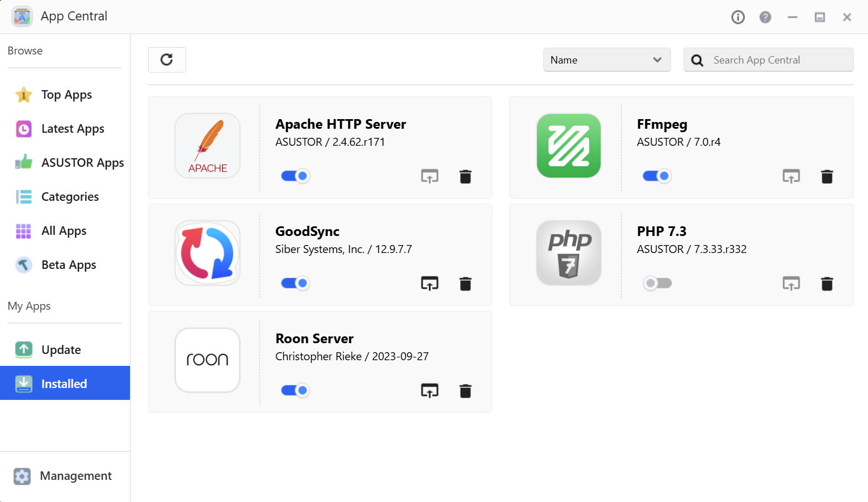Turn off the GoodSync toggle
Image resolution: width=868 pixels, height=502 pixels.
pos(295,283)
